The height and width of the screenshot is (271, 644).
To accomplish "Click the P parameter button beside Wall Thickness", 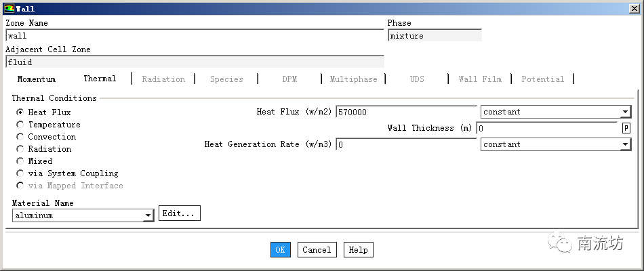I will [x=626, y=128].
